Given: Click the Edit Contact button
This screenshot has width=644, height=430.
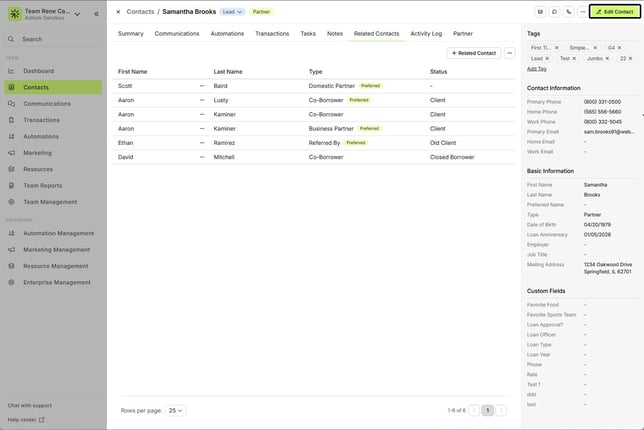Looking at the screenshot, I should tap(615, 12).
